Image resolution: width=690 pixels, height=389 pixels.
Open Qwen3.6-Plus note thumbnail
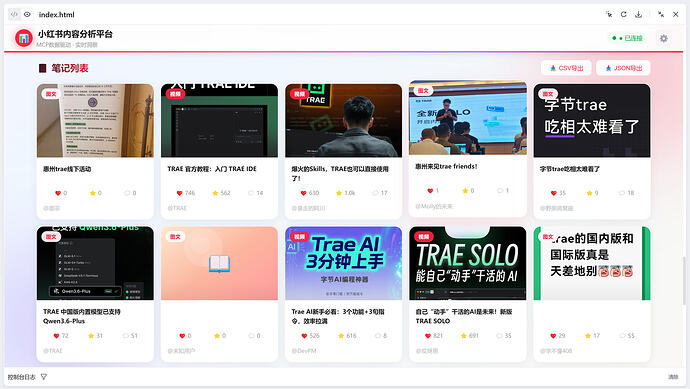95,263
